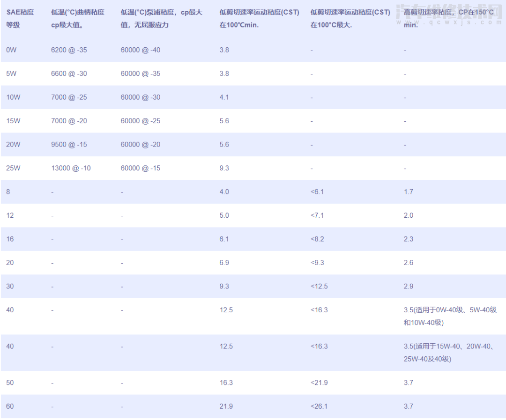Click the 4.1 value in 10W row

tap(224, 97)
